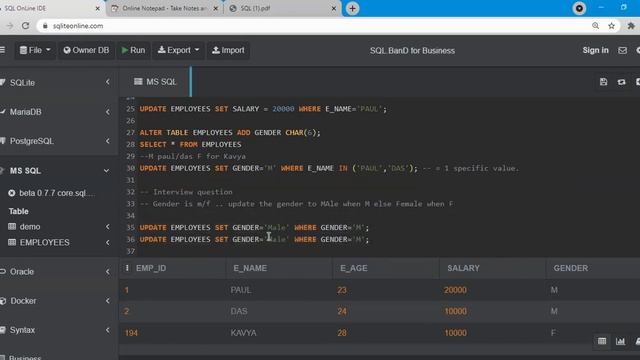Click the MariaDB icon in sidebar
Screen dimensions: 640x360
coord(2,111)
